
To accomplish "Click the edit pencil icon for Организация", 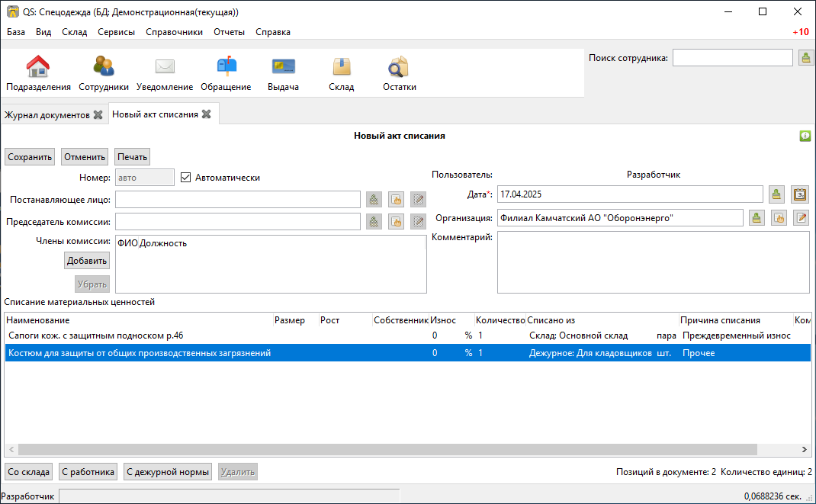I will [801, 218].
